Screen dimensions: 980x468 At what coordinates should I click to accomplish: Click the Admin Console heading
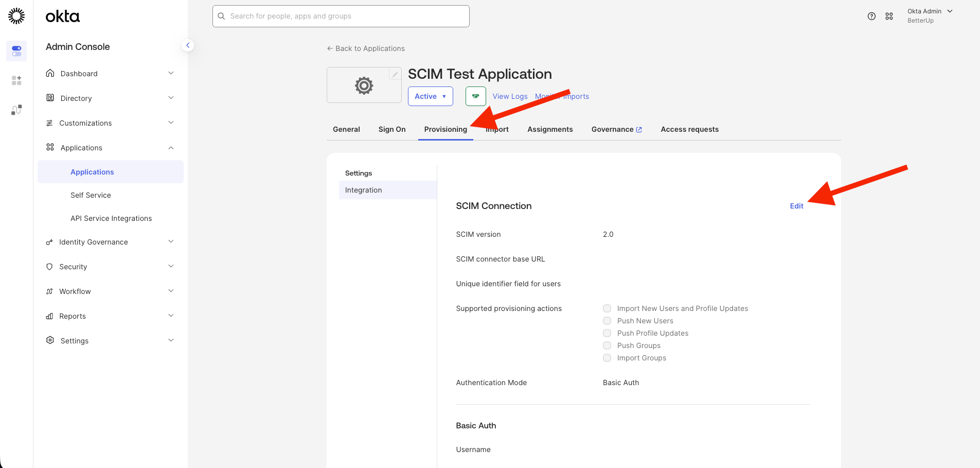coord(78,47)
